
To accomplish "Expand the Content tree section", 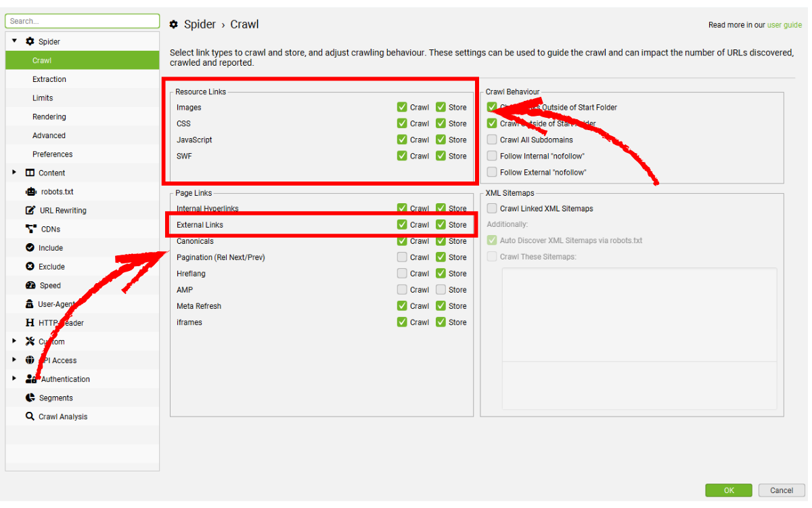I will tap(15, 173).
